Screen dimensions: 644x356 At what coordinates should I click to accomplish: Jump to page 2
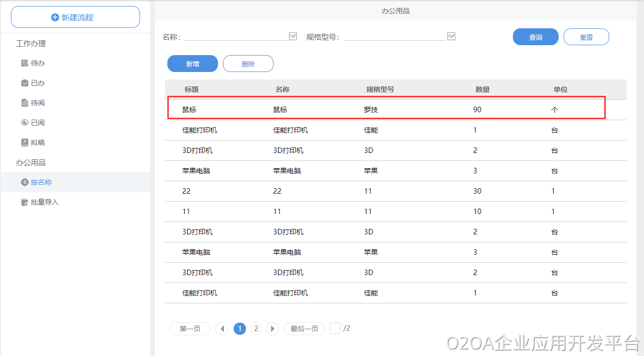(x=256, y=329)
